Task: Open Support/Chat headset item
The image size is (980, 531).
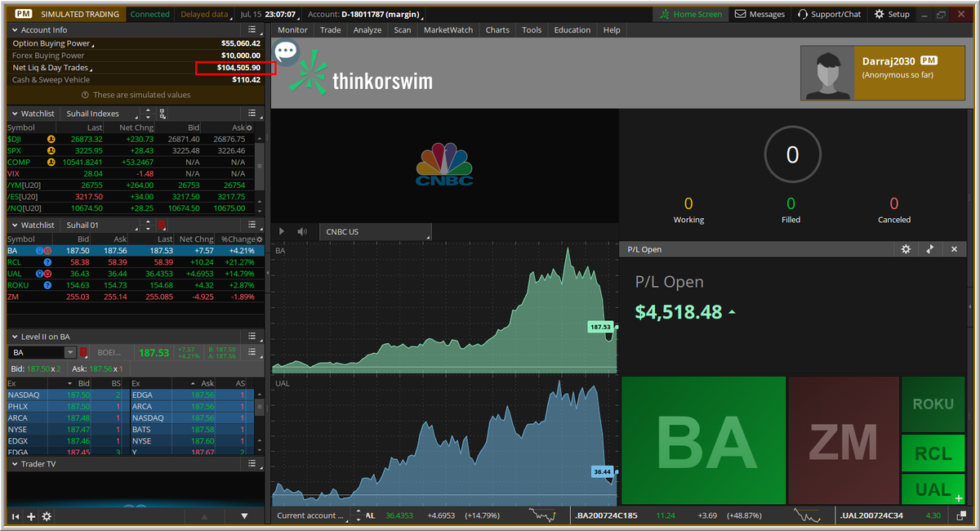Action: [829, 14]
